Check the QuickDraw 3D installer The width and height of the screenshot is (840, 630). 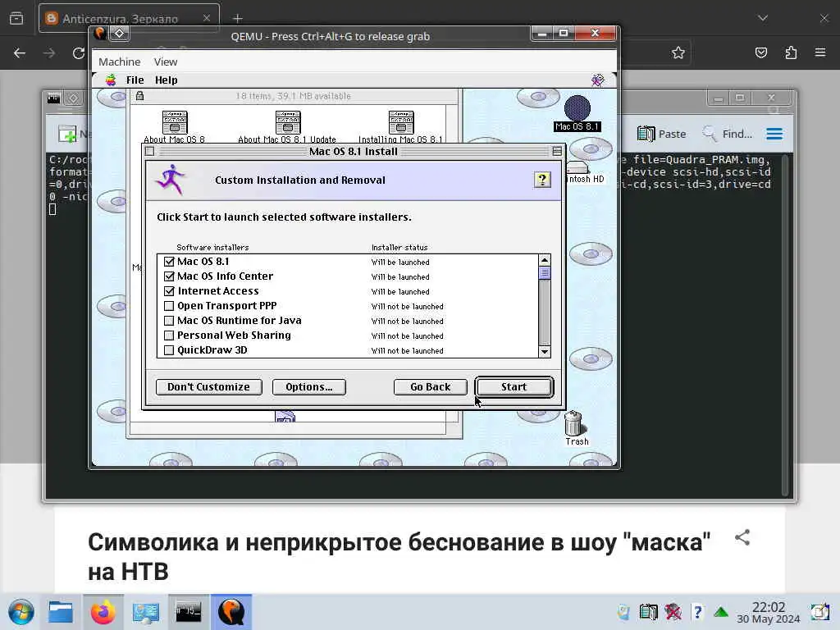(169, 350)
